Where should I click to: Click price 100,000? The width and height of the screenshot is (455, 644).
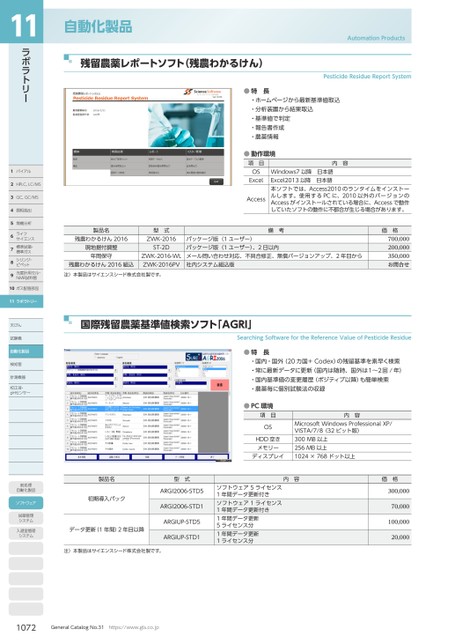pos(398,522)
